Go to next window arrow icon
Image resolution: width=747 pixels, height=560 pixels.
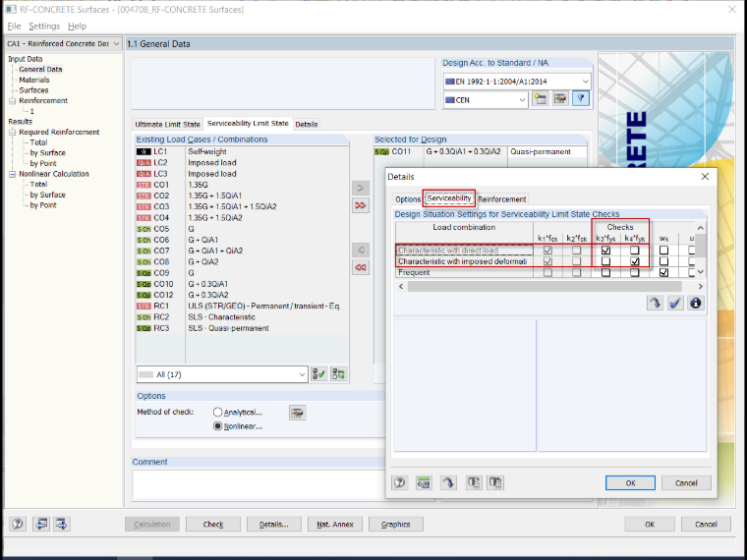[x=62, y=524]
